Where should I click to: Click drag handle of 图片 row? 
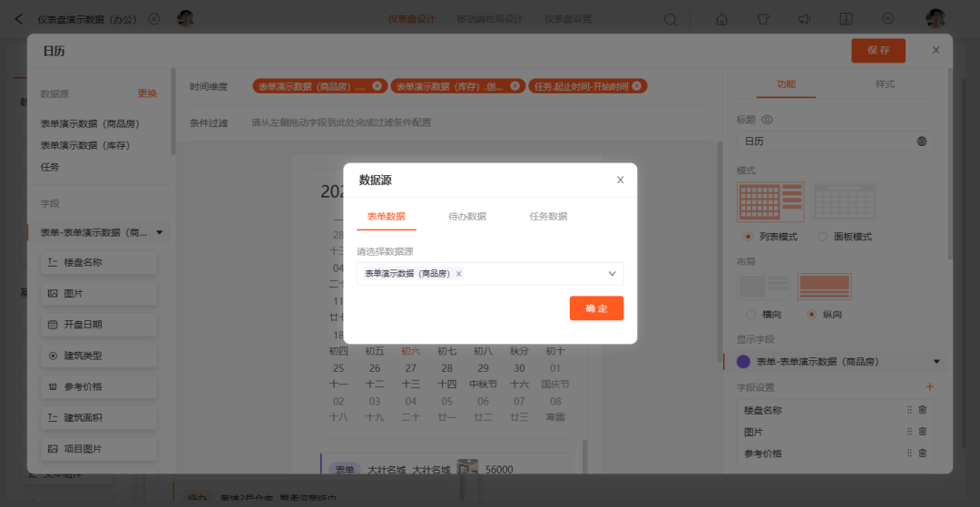click(x=909, y=432)
